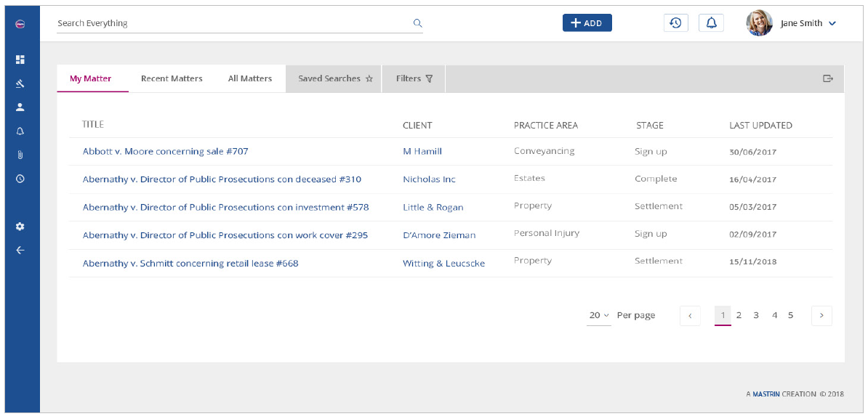Go to the next page arrow
Screen dimensions: 868x419
coord(821,315)
